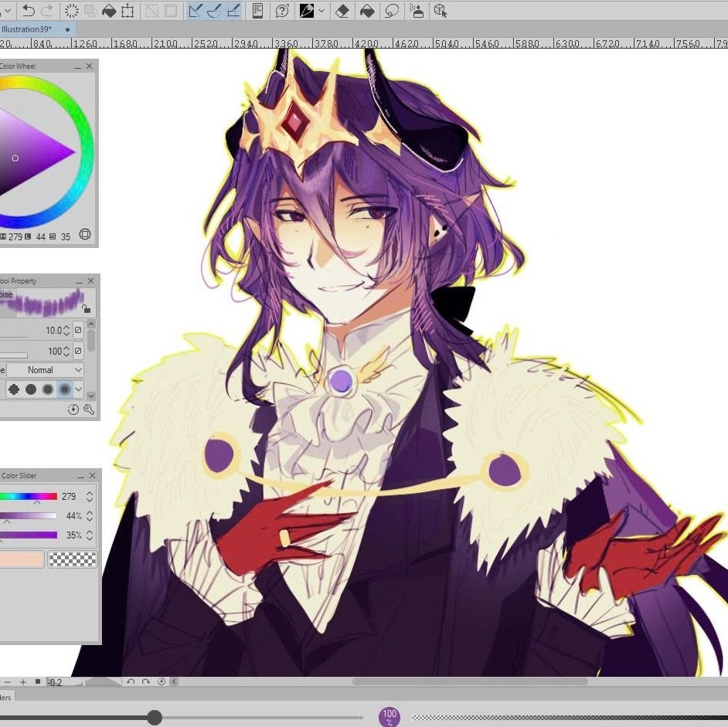Open the Clip Studio support help icon
This screenshot has width=728, height=727.
click(x=282, y=11)
